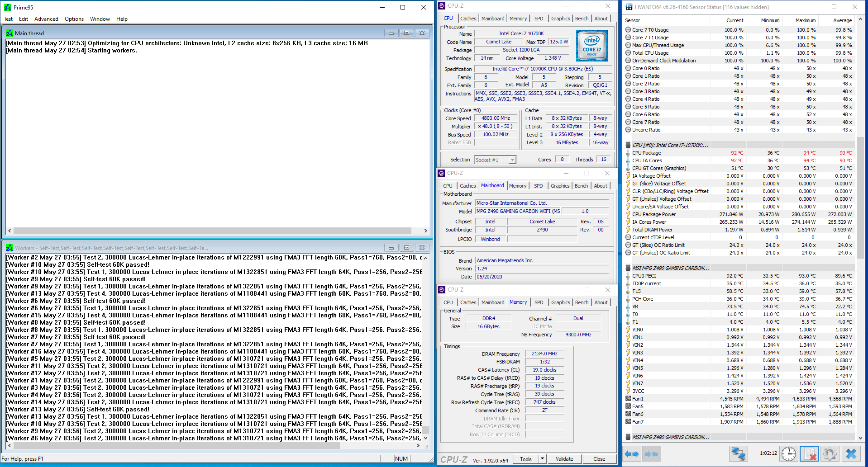The image size is (868, 467).
Task: Open the Help menu in Prime95
Action: (122, 19)
